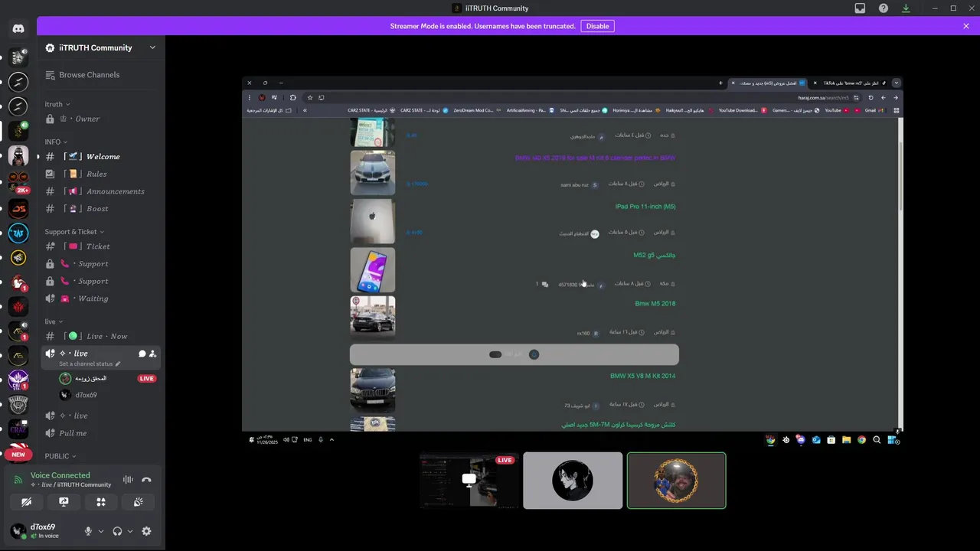This screenshot has width=980, height=551.
Task: Click File Explorer folder in streamed taskbar
Action: pos(846,440)
